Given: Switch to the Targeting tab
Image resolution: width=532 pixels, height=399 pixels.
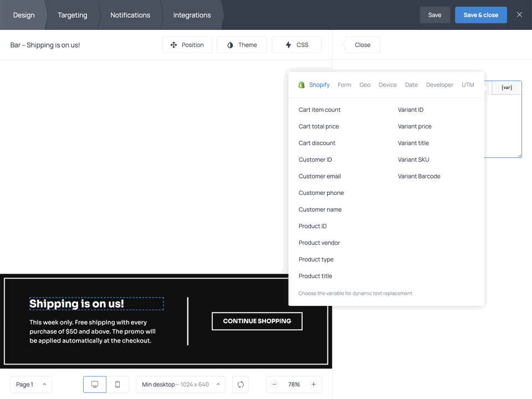Looking at the screenshot, I should pyautogui.click(x=72, y=15).
